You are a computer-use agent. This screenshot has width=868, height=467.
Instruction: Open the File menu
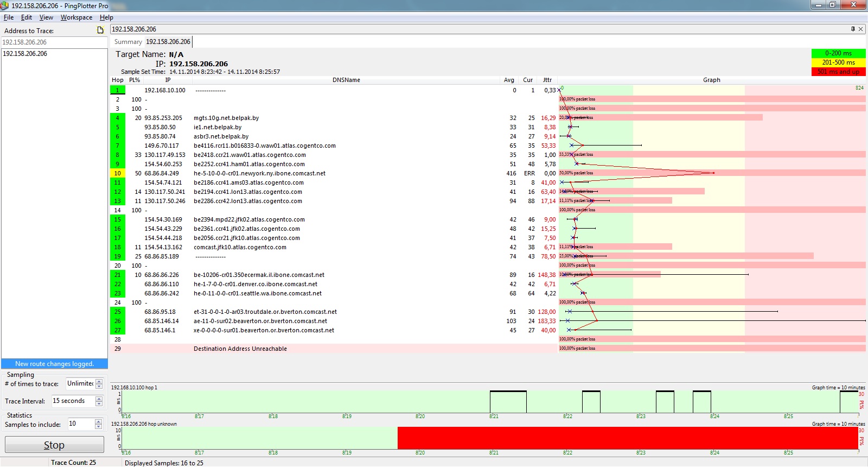[9, 17]
